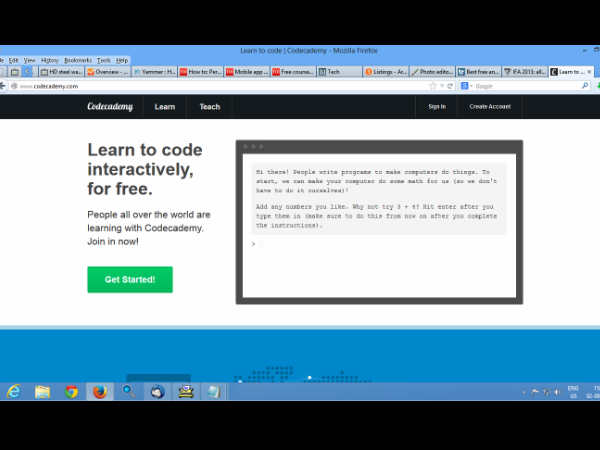Image resolution: width=600 pixels, height=450 pixels.
Task: Switch to the Mobile app... tab
Action: coord(247,72)
